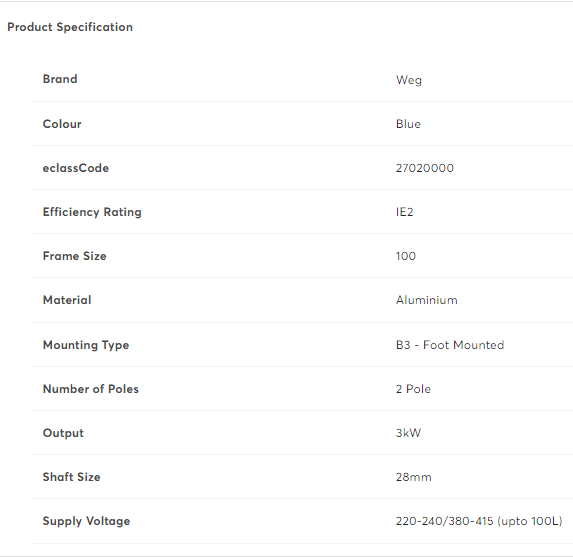Click the Weg brand value
The width and height of the screenshot is (573, 557).
pos(409,80)
